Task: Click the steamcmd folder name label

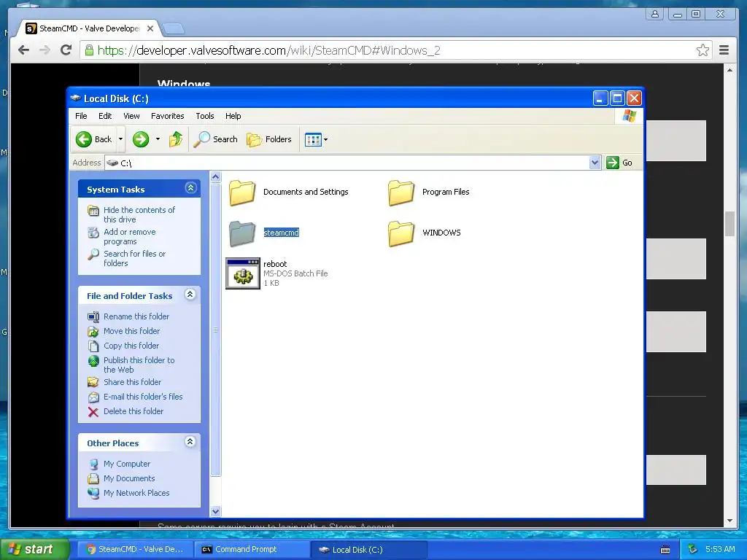Action: pos(281,233)
